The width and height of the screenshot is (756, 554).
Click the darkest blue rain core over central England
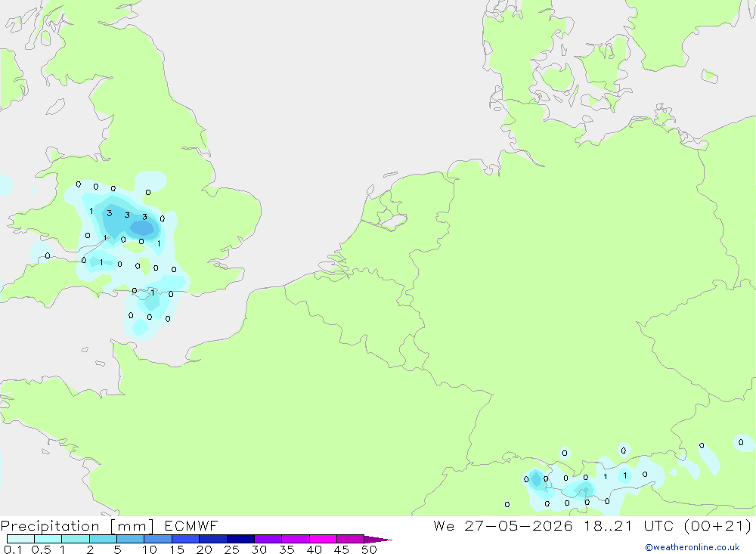click(x=144, y=227)
